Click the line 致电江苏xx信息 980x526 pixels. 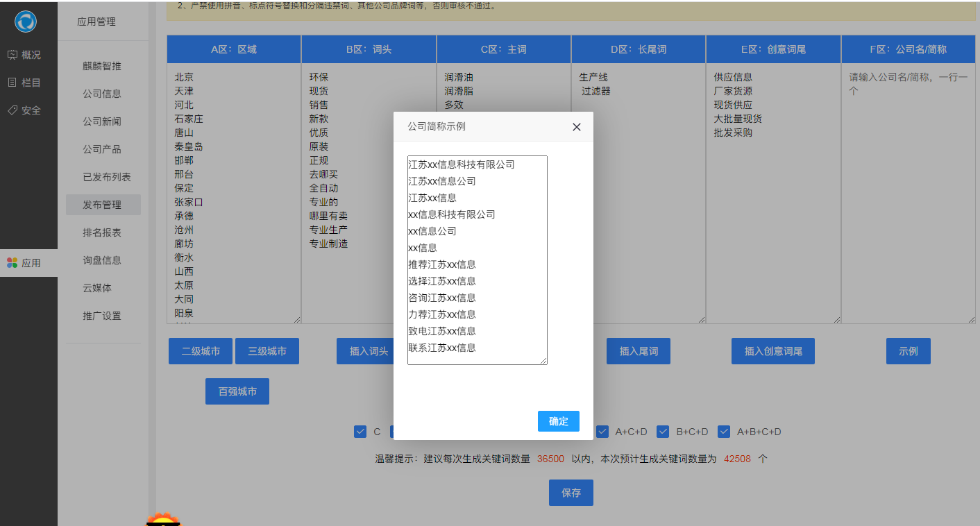442,331
